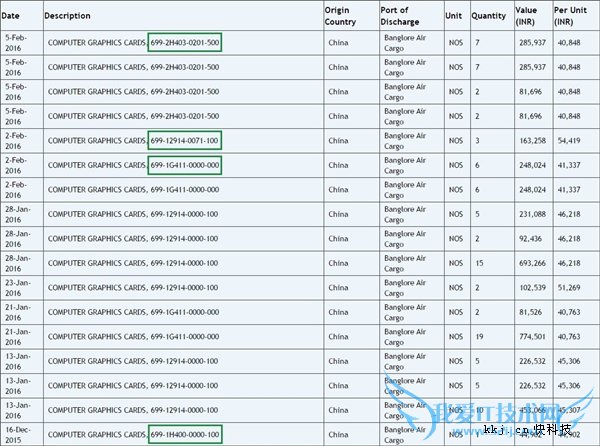
Task: Click the value cell 231,088
Action: click(532, 214)
